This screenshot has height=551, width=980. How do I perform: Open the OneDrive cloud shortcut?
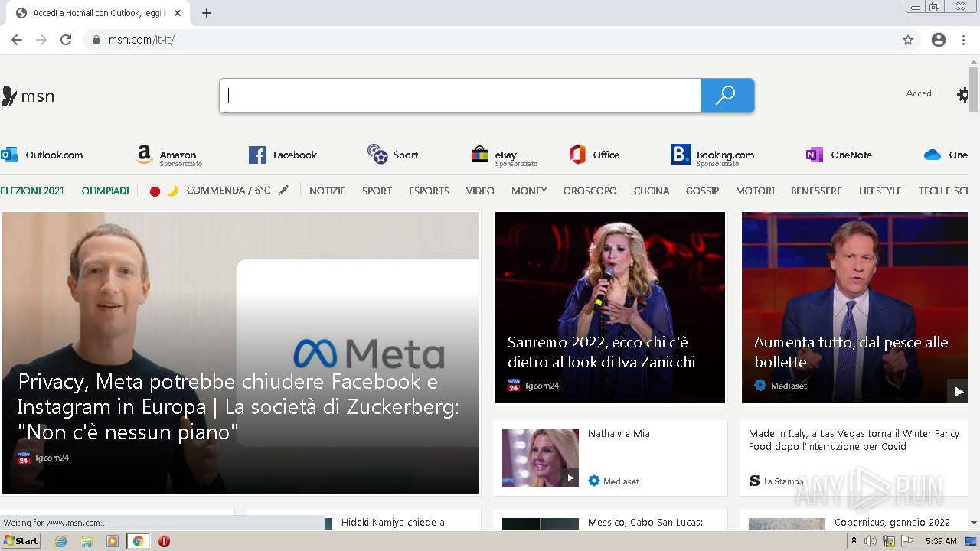946,155
